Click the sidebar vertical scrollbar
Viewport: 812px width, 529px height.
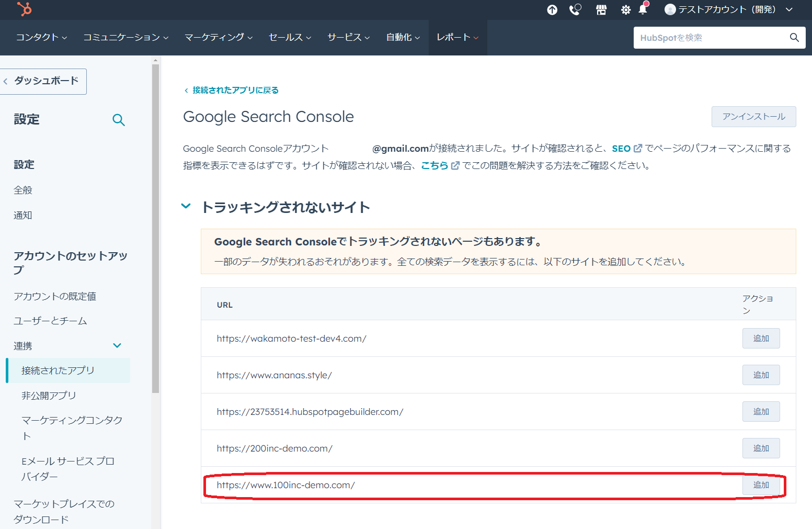click(155, 228)
